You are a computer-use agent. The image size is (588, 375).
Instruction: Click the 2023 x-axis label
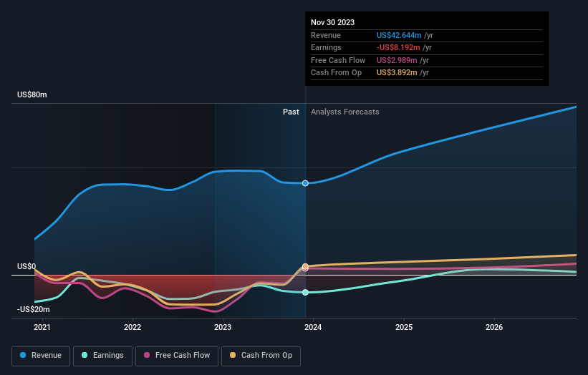point(223,328)
